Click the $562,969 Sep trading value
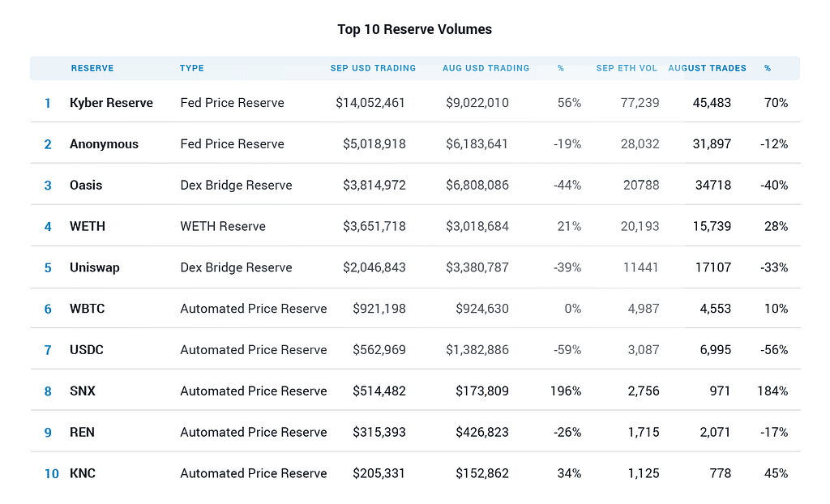 pos(379,350)
